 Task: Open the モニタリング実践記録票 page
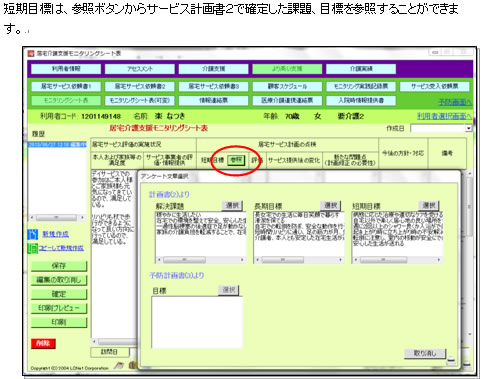361,86
